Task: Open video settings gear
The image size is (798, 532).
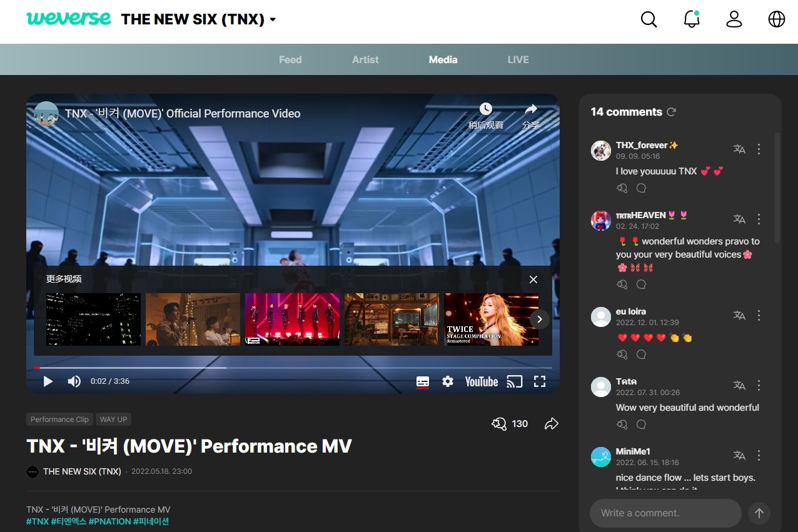Action: coord(448,381)
